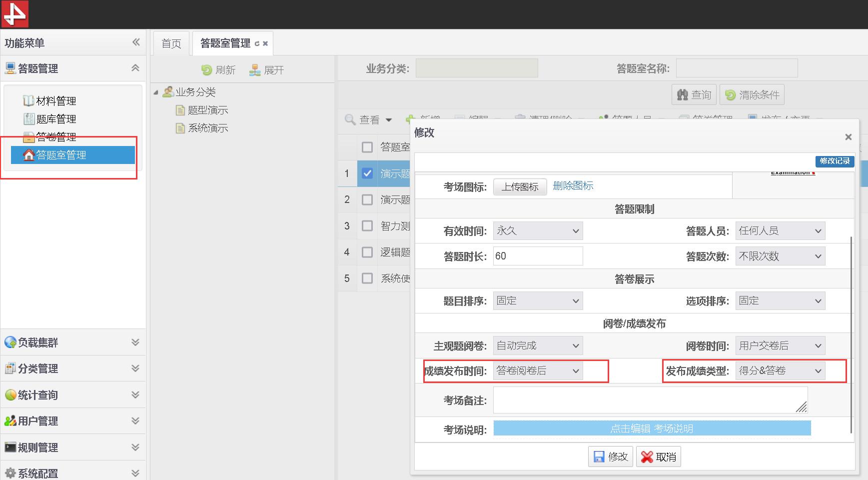
Task: Click the 展开 button above the tree
Action: (x=267, y=70)
